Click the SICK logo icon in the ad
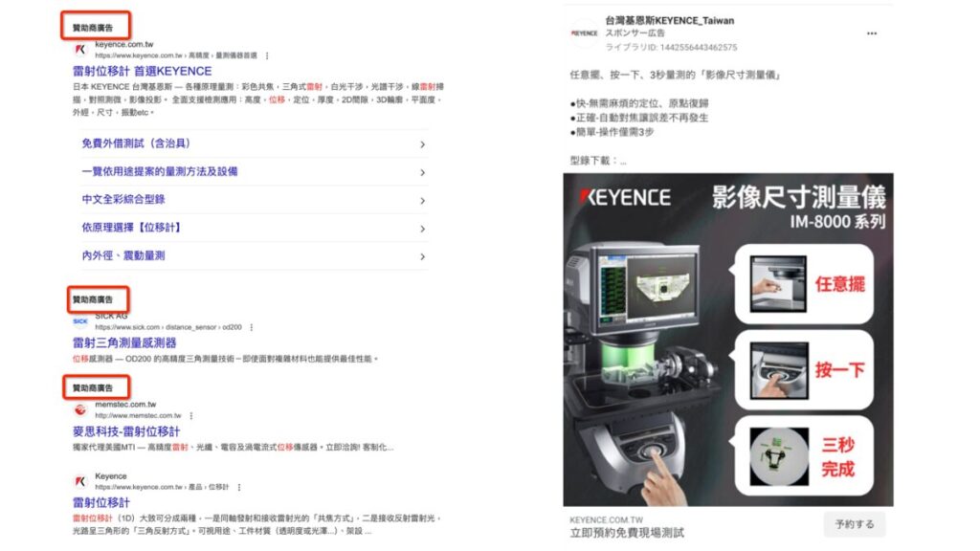Viewport: 980px width, 551px height. pos(80,321)
